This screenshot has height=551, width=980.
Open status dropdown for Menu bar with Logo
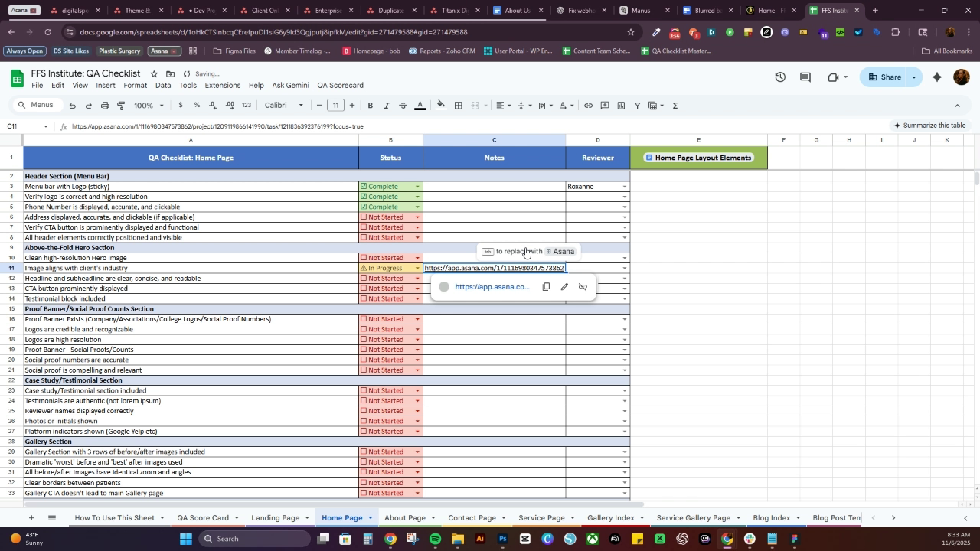pos(417,187)
